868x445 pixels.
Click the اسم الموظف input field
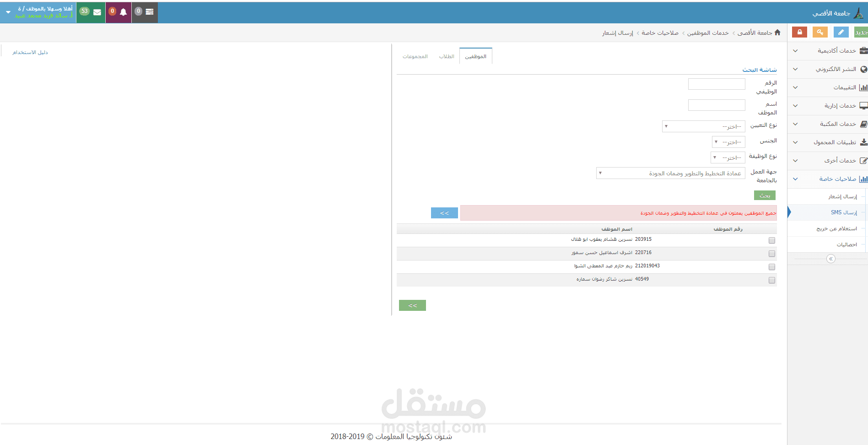717,105
